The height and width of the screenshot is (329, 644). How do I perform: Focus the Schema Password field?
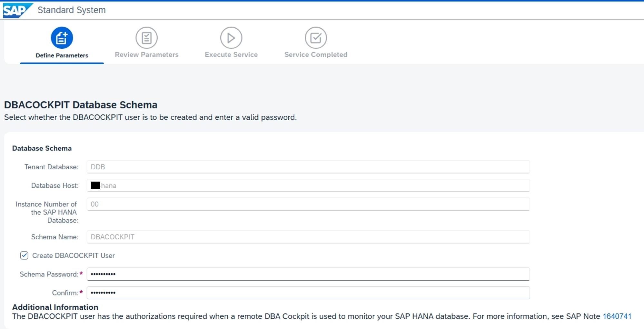308,274
